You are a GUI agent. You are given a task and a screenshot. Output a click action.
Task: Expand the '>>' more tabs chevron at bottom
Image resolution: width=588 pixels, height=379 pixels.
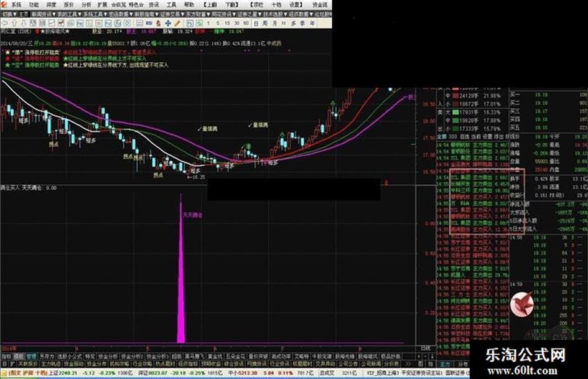(x=408, y=364)
